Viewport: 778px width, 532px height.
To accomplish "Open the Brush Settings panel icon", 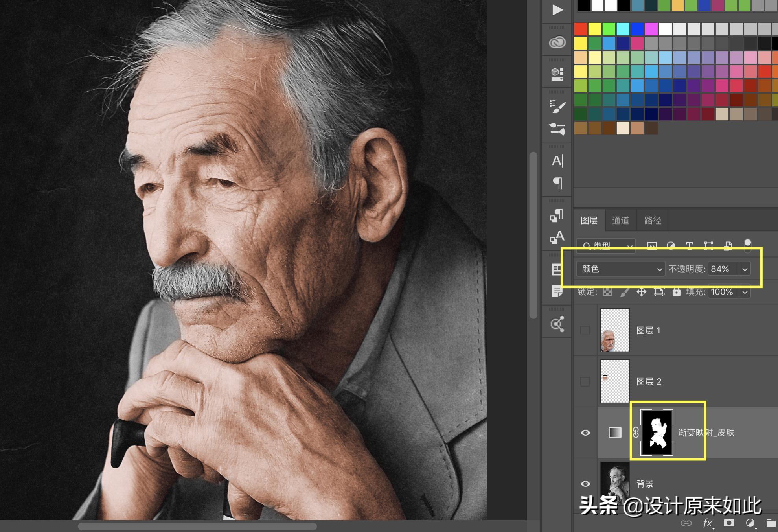I will (557, 107).
